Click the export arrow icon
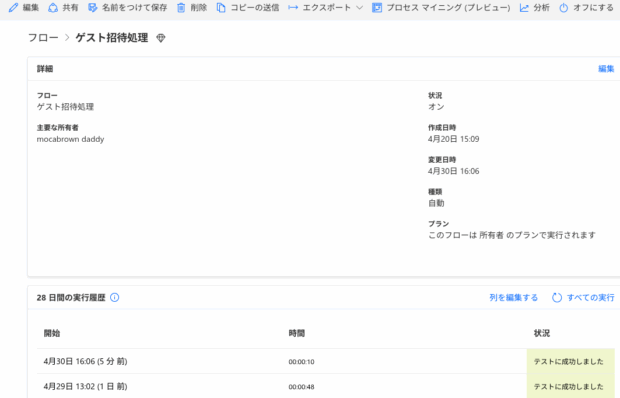Image resolution: width=620 pixels, height=398 pixels. [293, 8]
